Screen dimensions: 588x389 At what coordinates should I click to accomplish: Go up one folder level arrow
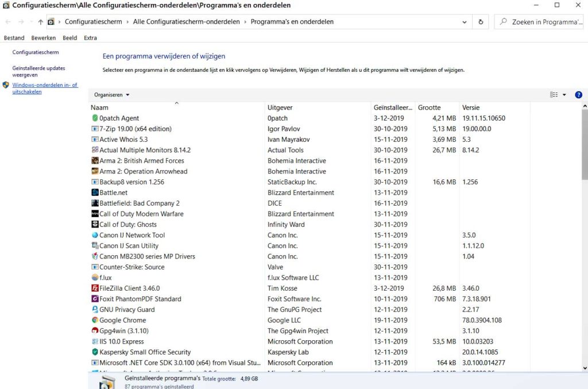pyautogui.click(x=41, y=22)
